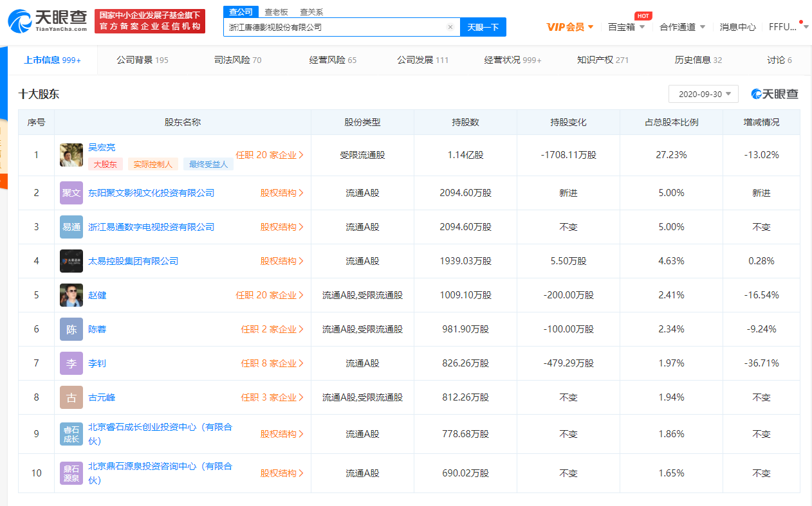Open the 2020-09-30 date dropdown
This screenshot has height=506, width=812.
tap(703, 94)
